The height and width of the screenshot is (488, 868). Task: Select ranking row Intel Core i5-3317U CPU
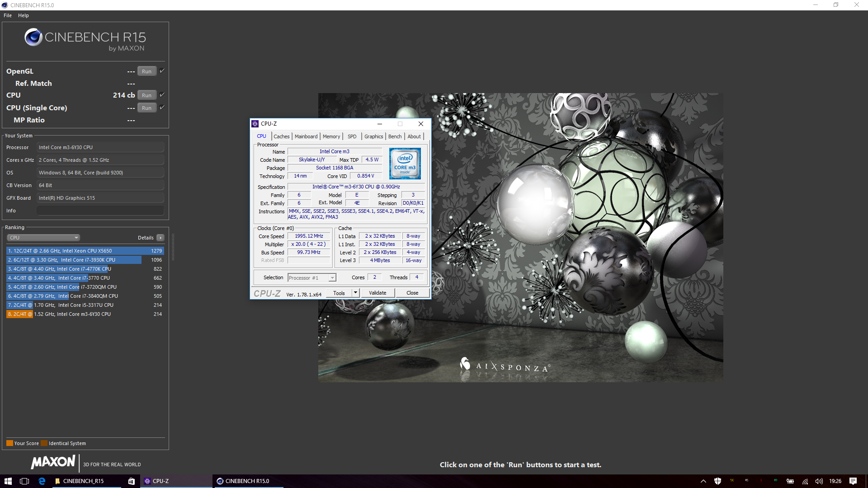coord(85,305)
